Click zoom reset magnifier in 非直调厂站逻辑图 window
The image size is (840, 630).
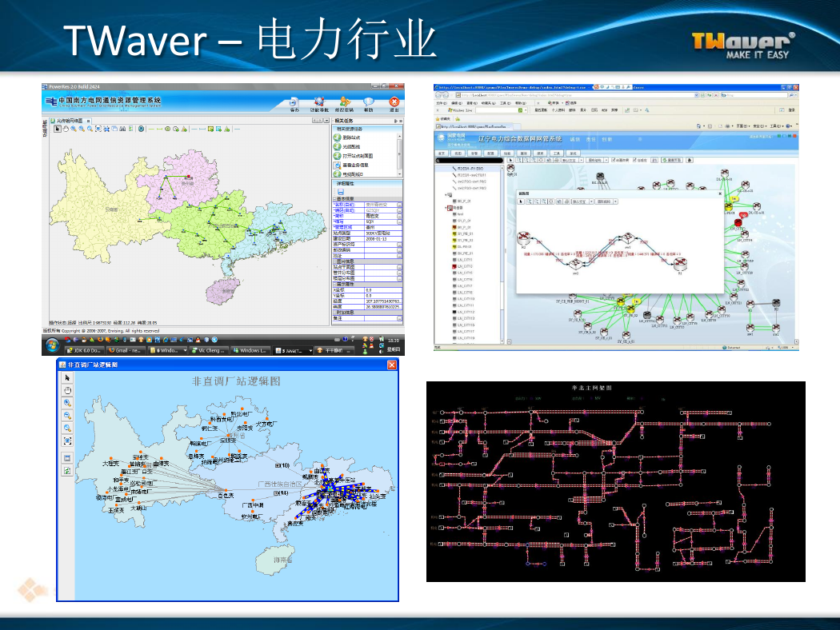[x=67, y=429]
